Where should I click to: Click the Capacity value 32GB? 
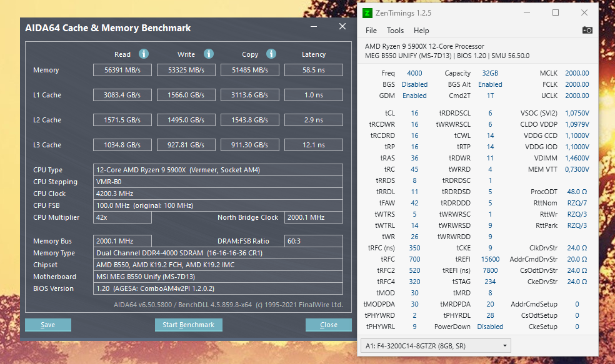point(490,73)
